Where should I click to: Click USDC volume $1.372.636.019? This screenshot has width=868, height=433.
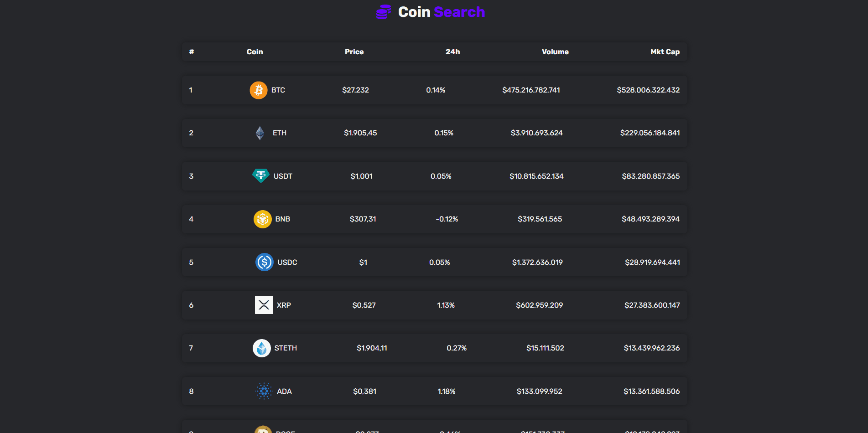[x=537, y=263]
